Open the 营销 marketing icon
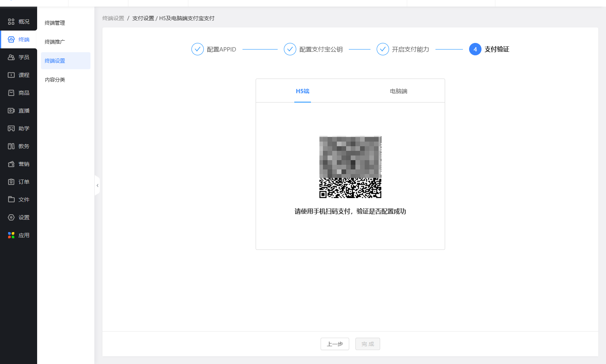 point(11,164)
